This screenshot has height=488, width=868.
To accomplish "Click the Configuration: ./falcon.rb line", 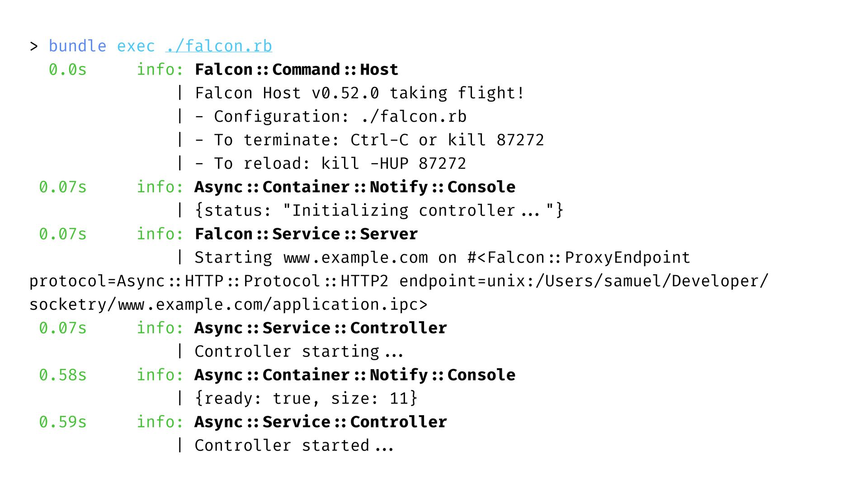I will click(330, 117).
